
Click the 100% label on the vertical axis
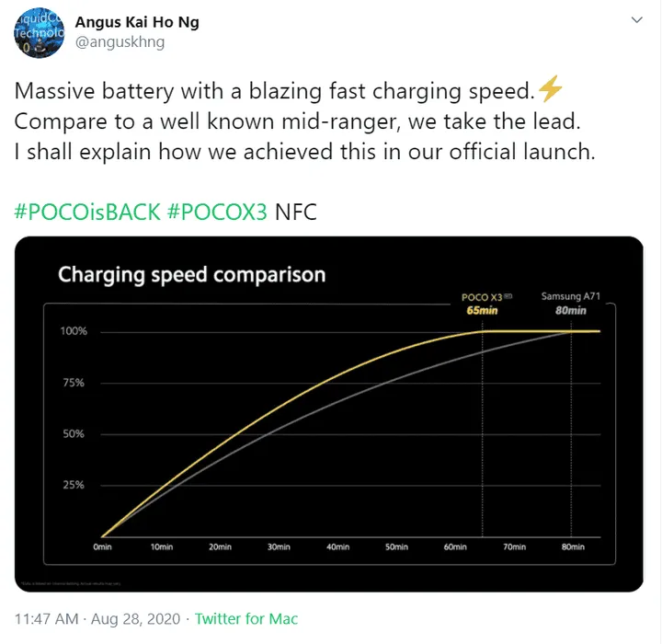tap(74, 331)
